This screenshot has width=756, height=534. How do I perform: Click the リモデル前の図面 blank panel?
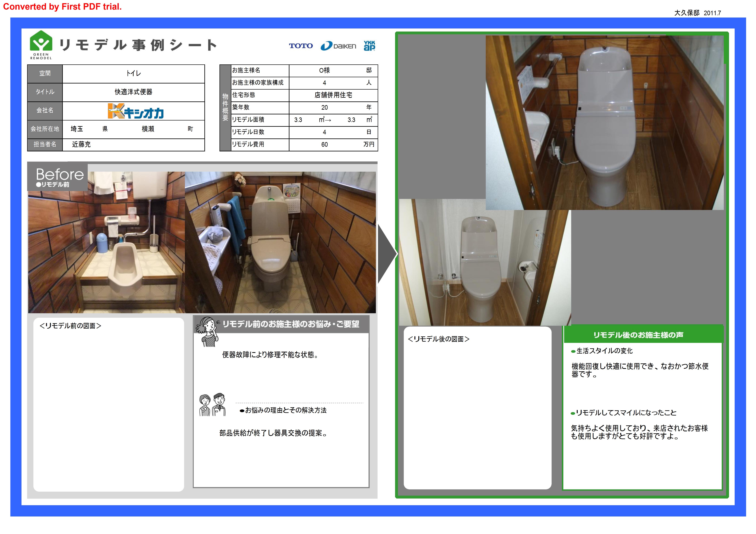(109, 405)
